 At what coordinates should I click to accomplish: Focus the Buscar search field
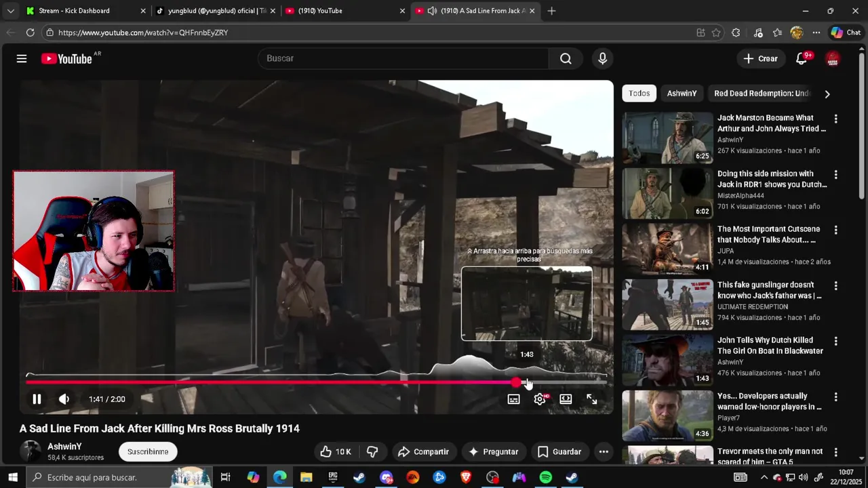(403, 58)
